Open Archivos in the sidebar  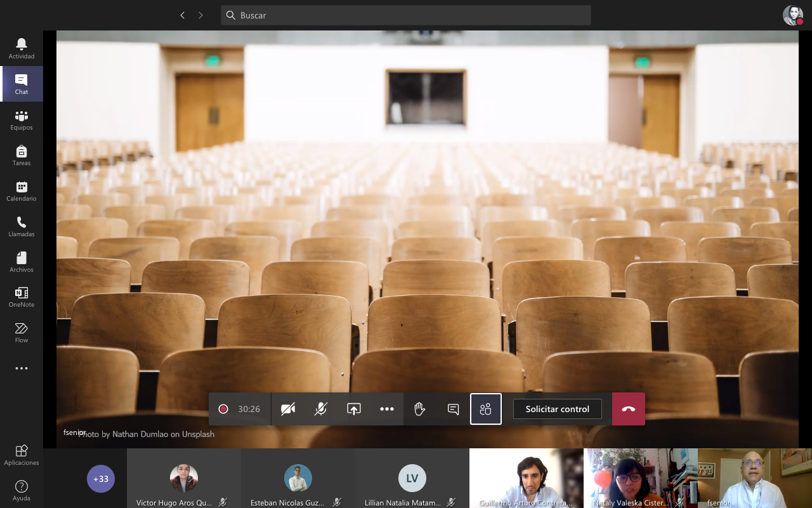(22, 262)
